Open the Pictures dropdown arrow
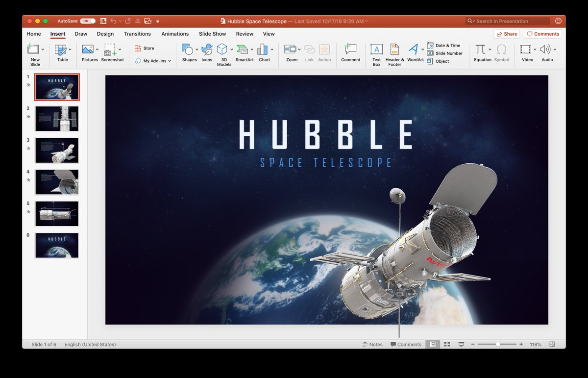Screen dimensions: 588x378 [97, 50]
